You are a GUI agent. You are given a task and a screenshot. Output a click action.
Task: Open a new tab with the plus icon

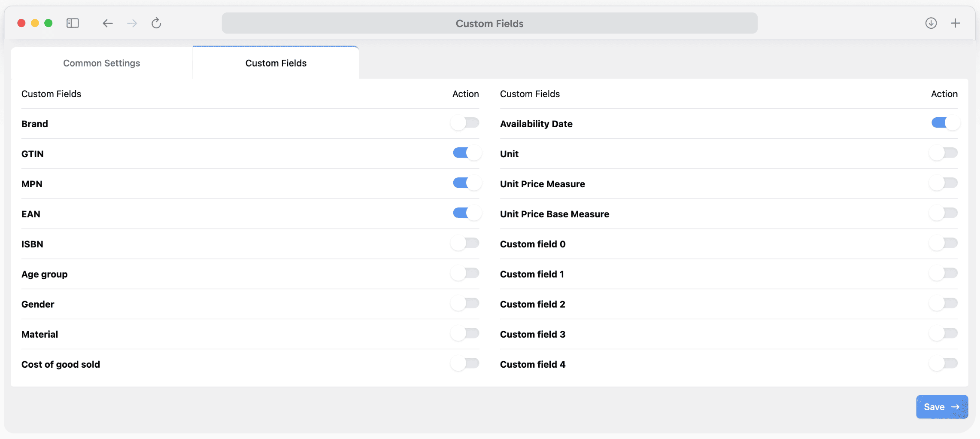point(955,23)
